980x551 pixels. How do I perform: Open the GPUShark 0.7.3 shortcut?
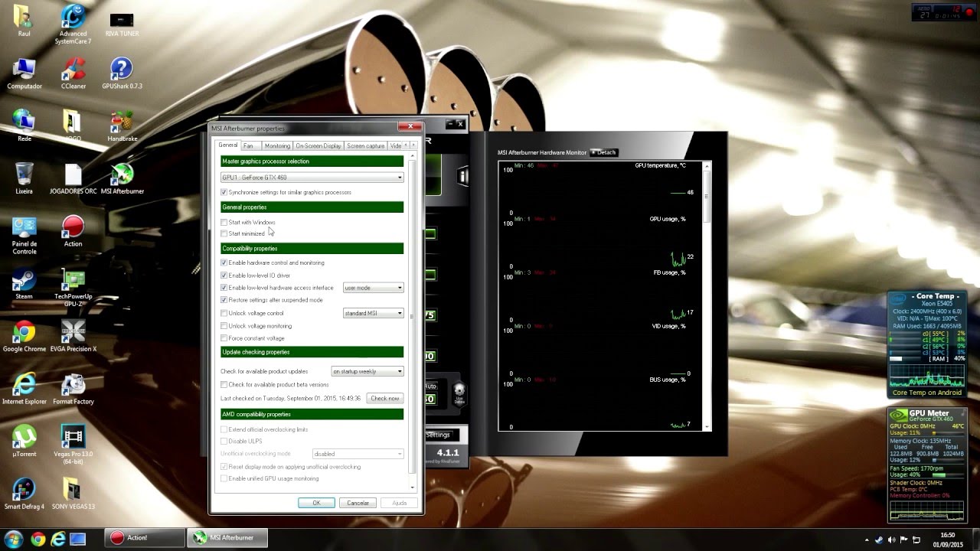pos(121,73)
